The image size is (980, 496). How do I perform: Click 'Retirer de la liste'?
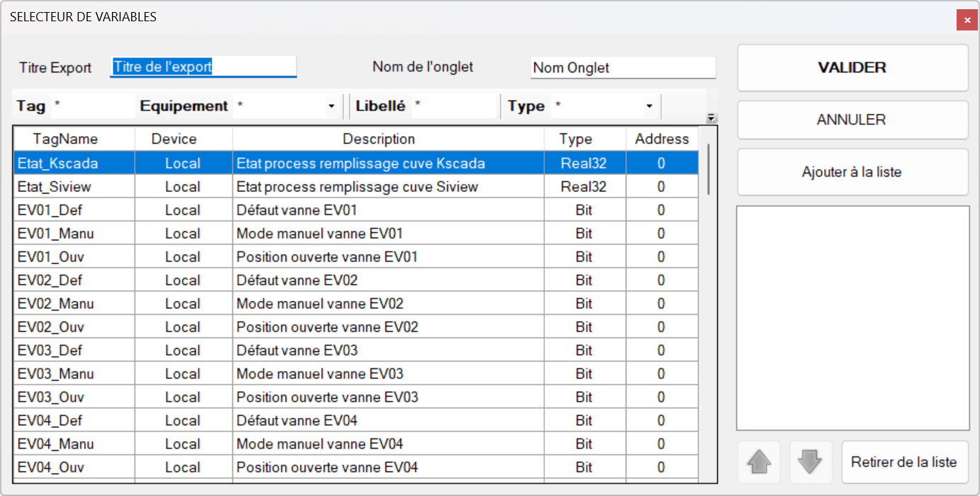(x=905, y=462)
